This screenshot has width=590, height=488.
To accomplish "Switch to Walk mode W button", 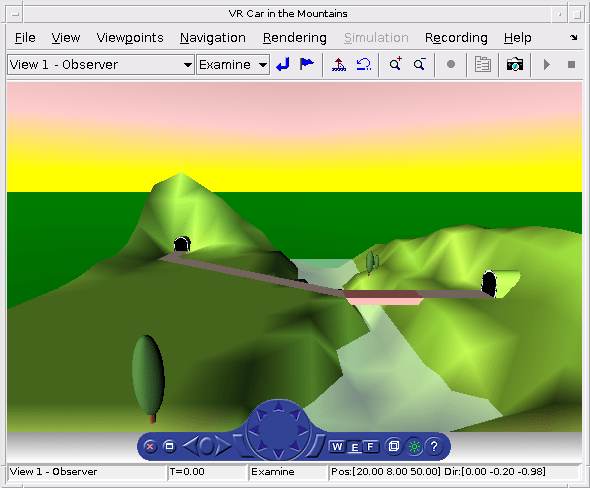I will (x=337, y=446).
